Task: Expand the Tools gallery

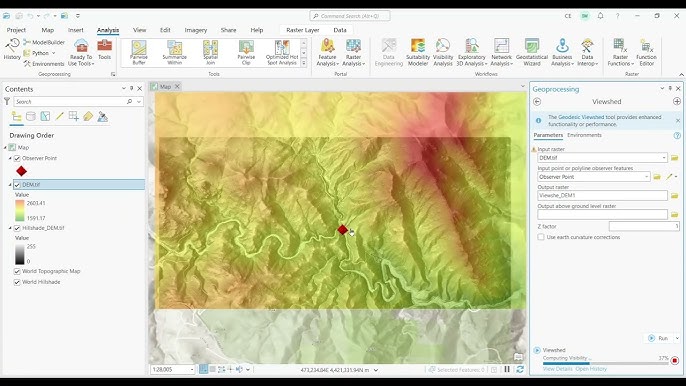Action: click(304, 63)
